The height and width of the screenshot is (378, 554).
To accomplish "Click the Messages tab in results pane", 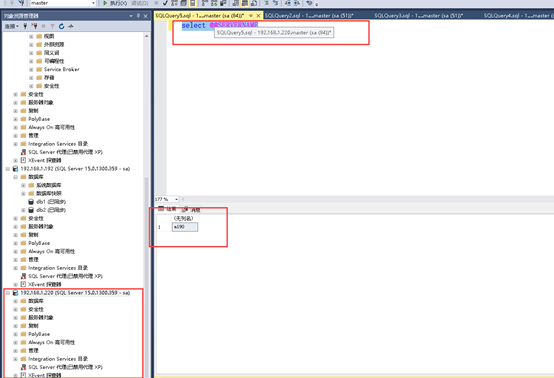I will pos(191,209).
